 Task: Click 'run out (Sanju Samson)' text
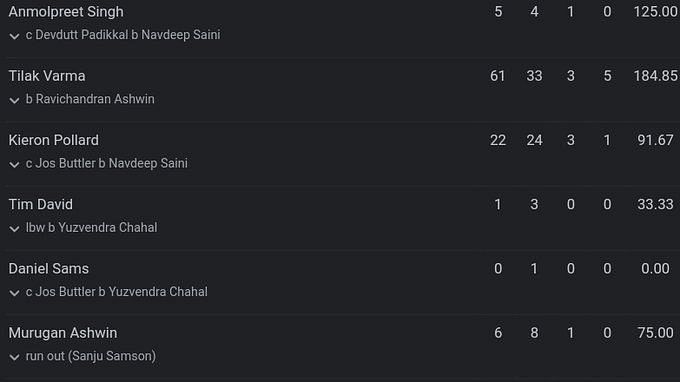pyautogui.click(x=91, y=356)
